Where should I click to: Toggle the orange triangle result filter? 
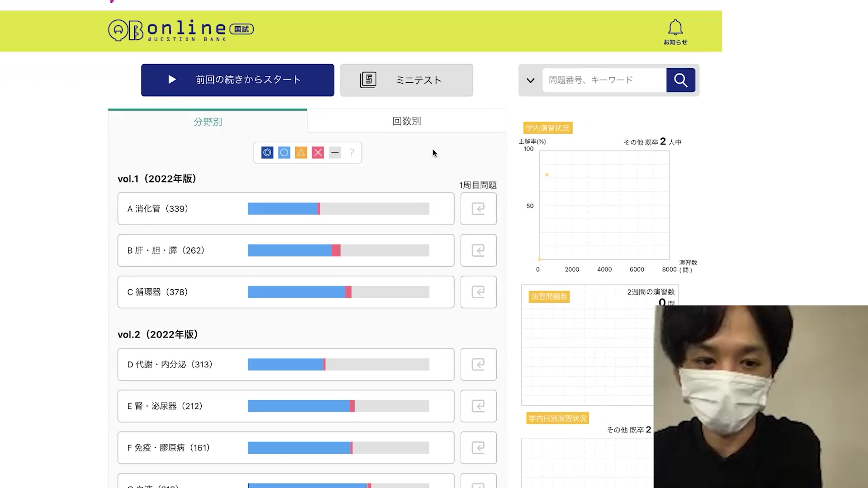click(x=301, y=153)
